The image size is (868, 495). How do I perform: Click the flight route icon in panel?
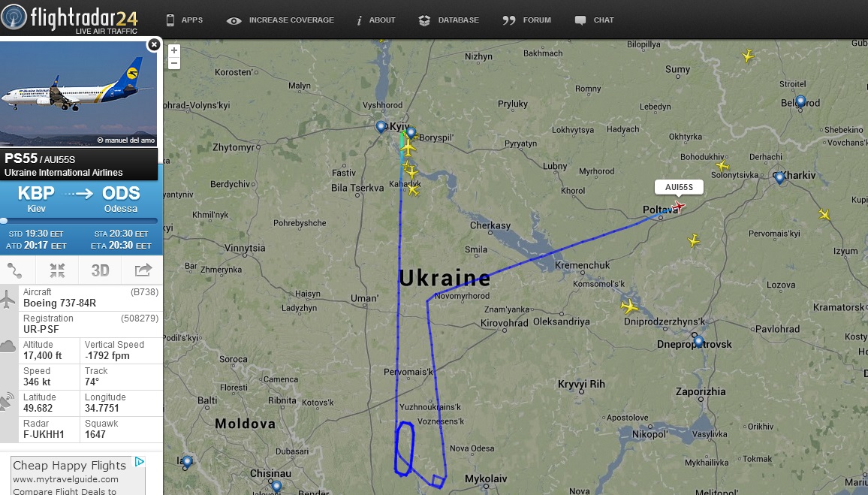tap(14, 270)
